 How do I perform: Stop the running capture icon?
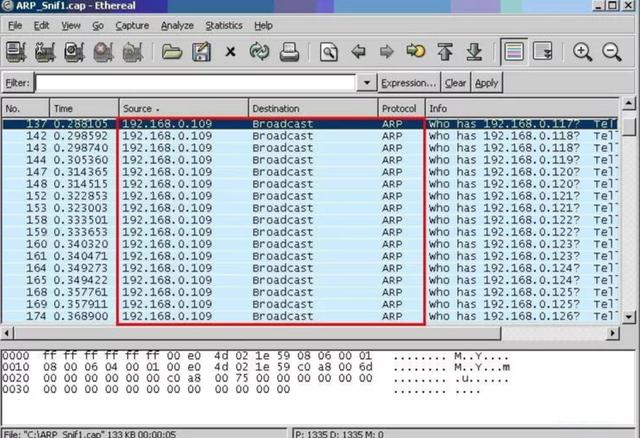(x=103, y=52)
